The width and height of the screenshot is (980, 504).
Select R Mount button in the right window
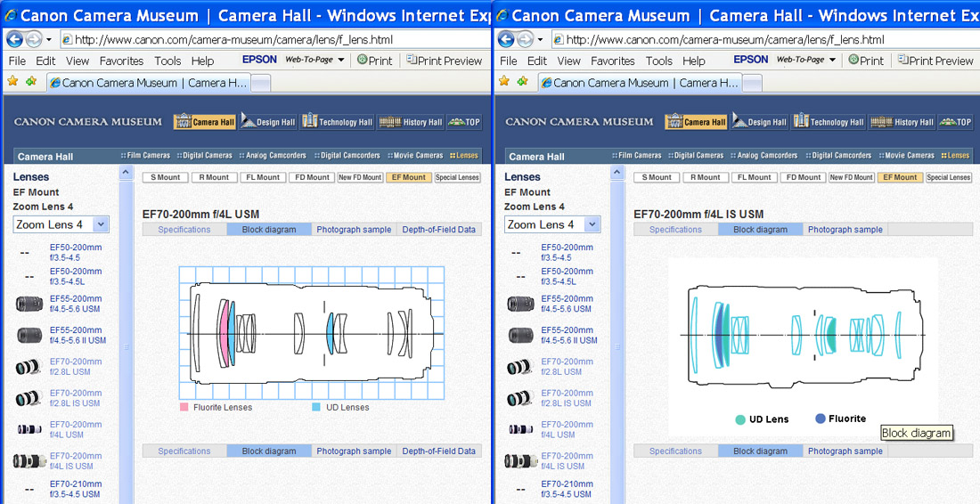point(706,177)
